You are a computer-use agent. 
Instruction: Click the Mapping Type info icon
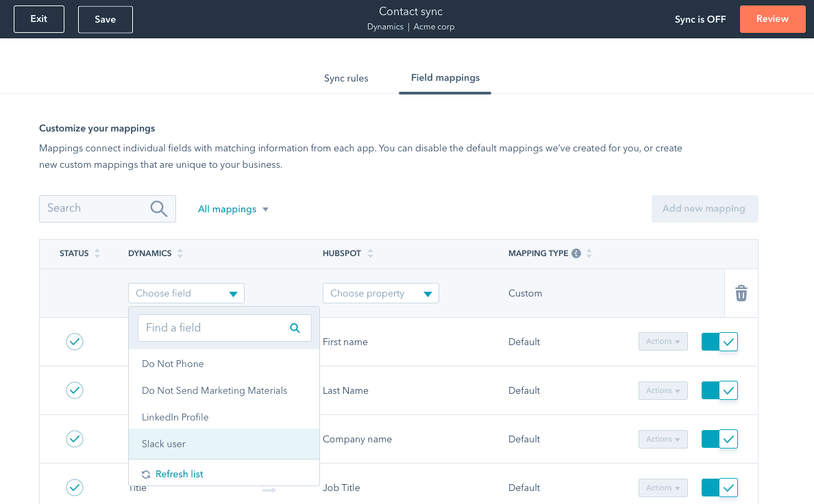576,253
